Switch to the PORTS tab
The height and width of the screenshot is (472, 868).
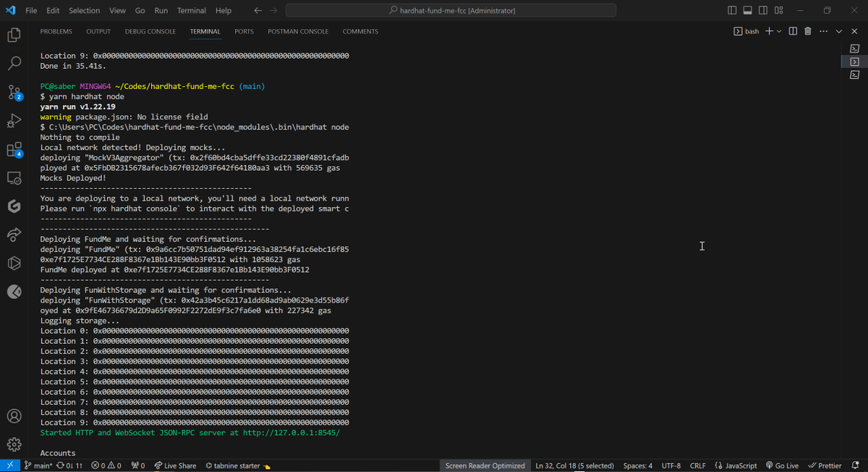point(244,31)
